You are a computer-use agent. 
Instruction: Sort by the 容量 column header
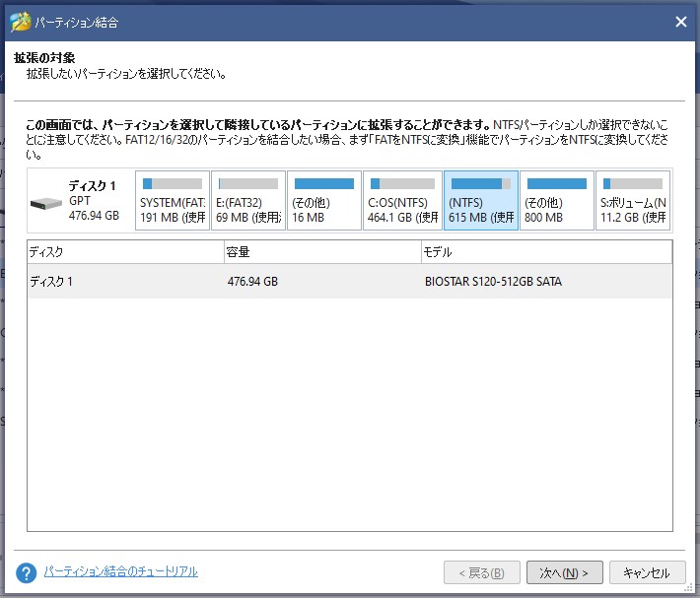click(321, 252)
